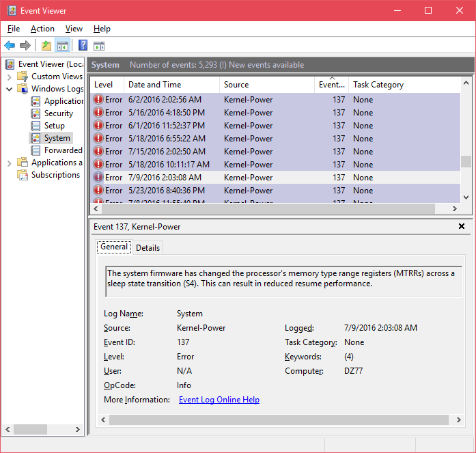Screen dimensions: 476x453
Task: Select the 7/15/2016 2:02:50 AM error row
Action: pyautogui.click(x=275, y=152)
